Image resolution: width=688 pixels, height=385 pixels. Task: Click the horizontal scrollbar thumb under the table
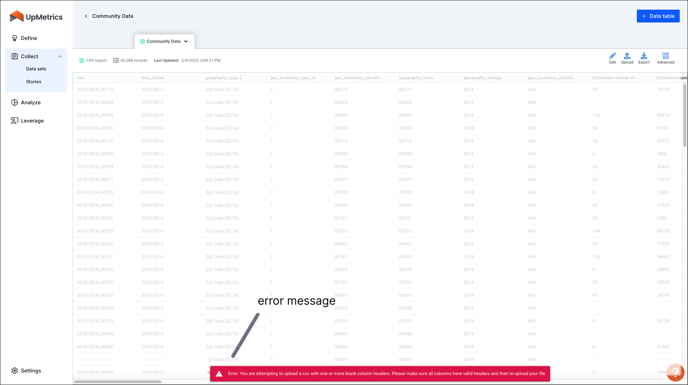click(118, 381)
